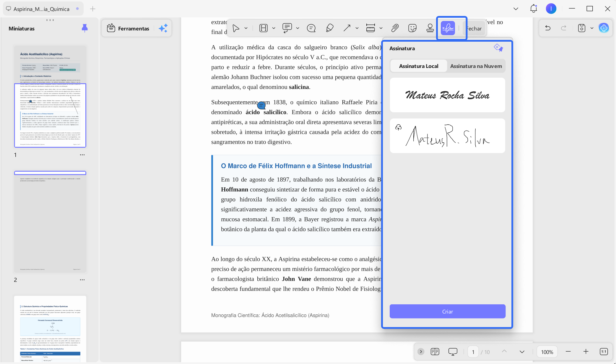This screenshot has height=364, width=616.
Task: Select the text comment tool
Action: (287, 28)
